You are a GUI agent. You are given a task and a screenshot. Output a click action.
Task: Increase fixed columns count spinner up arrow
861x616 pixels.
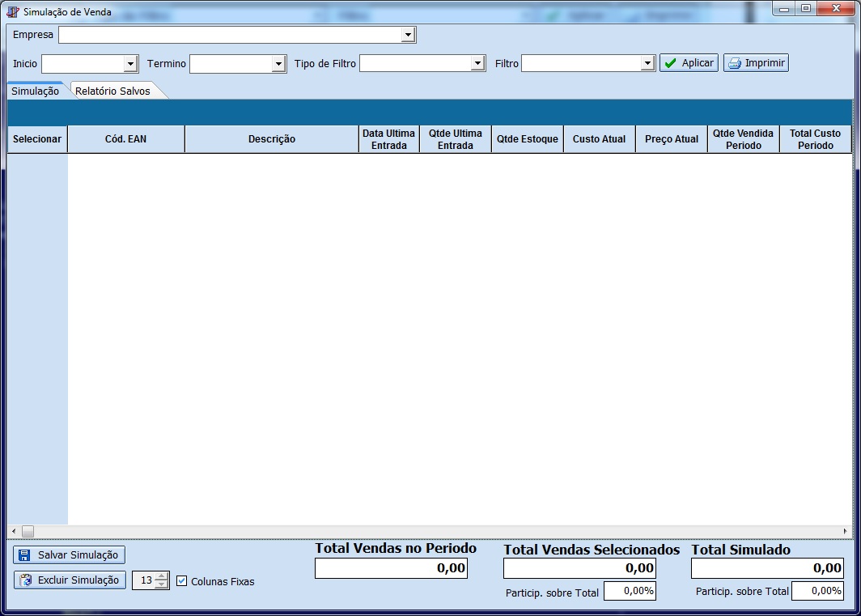tap(162, 576)
